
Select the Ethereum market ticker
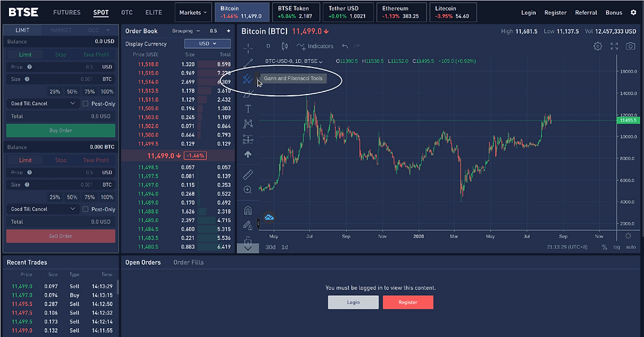click(401, 12)
